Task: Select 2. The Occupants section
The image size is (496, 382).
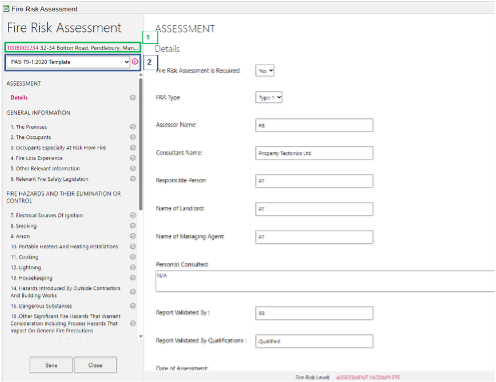Action: tap(31, 137)
